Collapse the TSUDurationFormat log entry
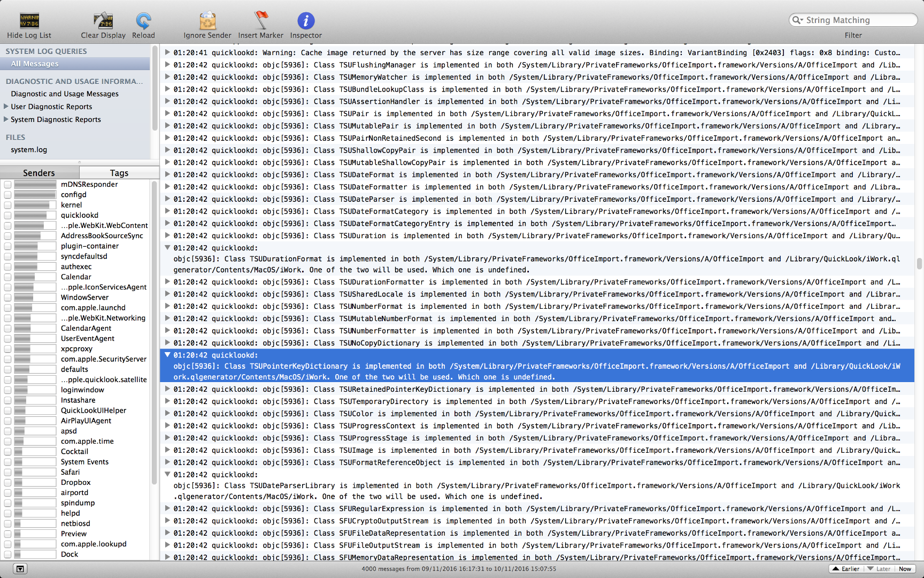Image resolution: width=924 pixels, height=578 pixels. pos(167,248)
